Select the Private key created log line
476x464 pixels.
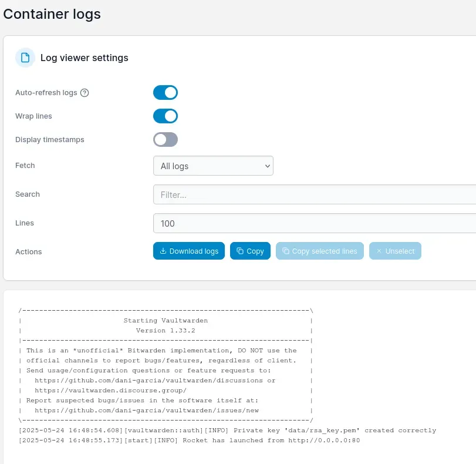(227, 431)
